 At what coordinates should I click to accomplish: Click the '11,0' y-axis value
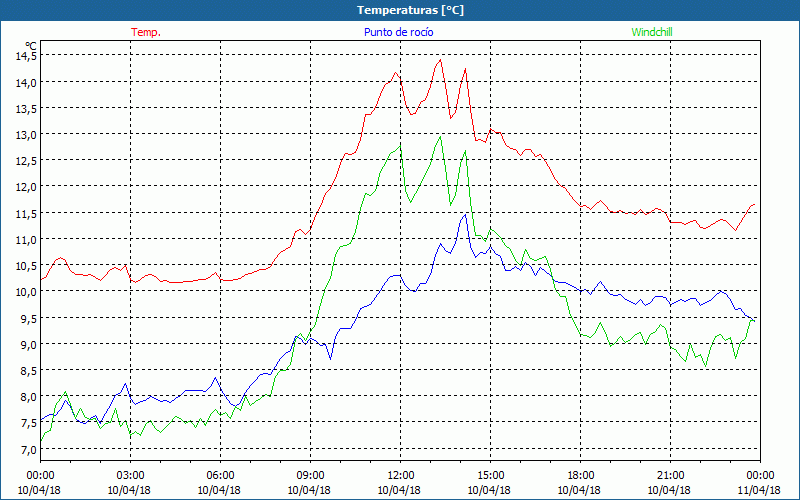[26, 239]
